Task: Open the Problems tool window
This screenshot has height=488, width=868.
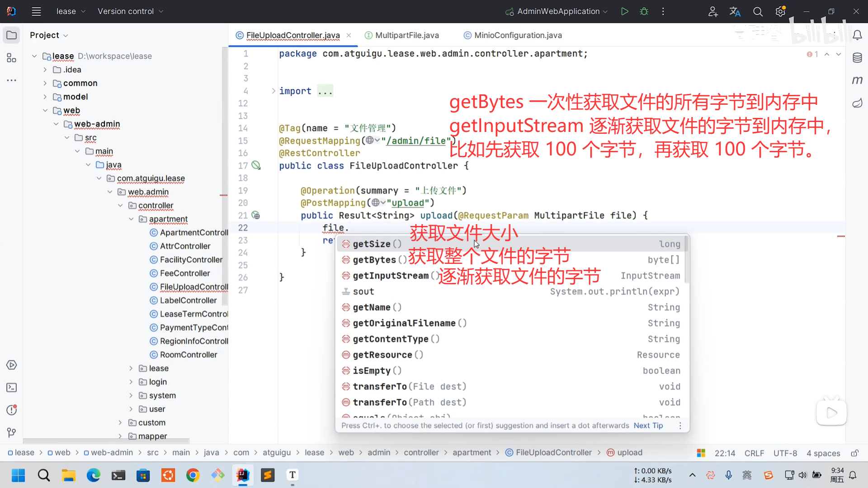Action: (11, 410)
